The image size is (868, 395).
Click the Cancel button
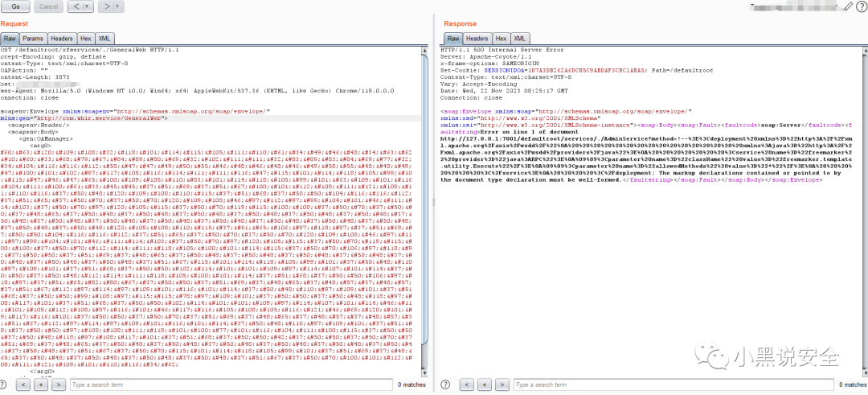point(49,6)
